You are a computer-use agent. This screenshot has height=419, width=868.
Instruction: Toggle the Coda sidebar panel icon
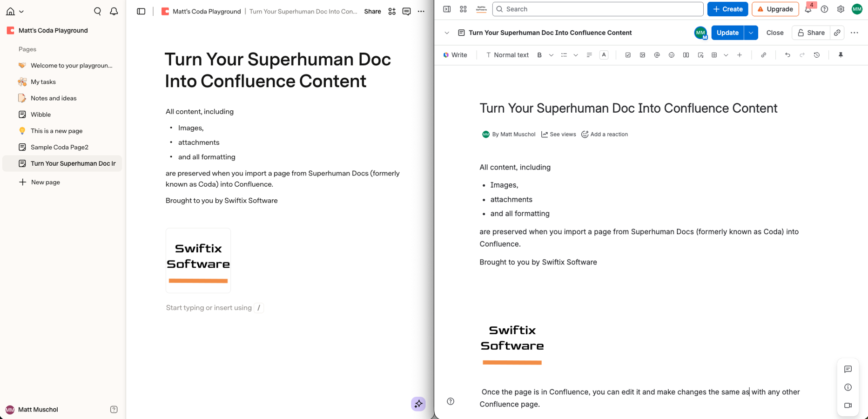pos(141,11)
